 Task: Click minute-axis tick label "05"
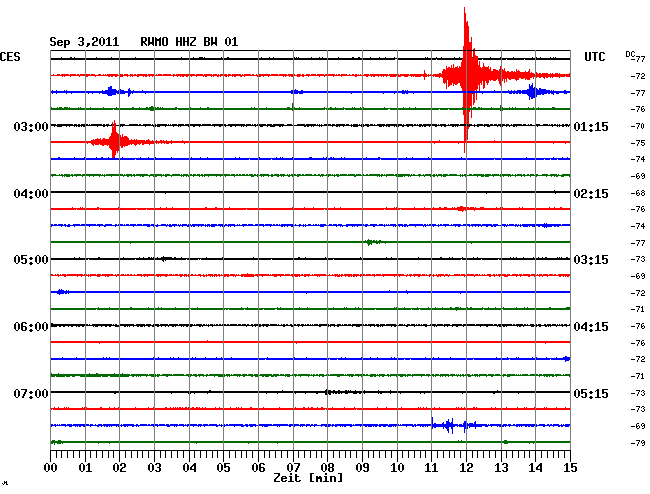[223, 468]
